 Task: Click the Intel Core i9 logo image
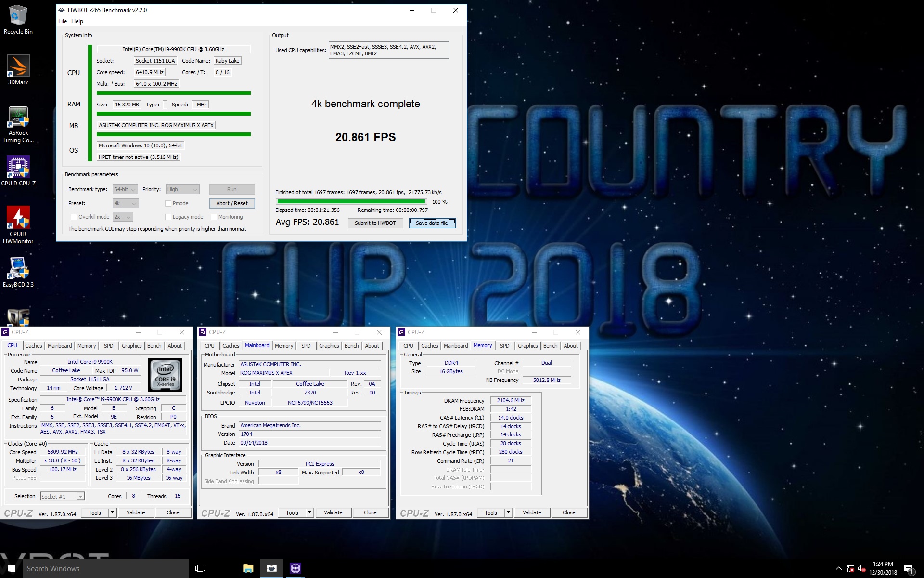tap(165, 375)
